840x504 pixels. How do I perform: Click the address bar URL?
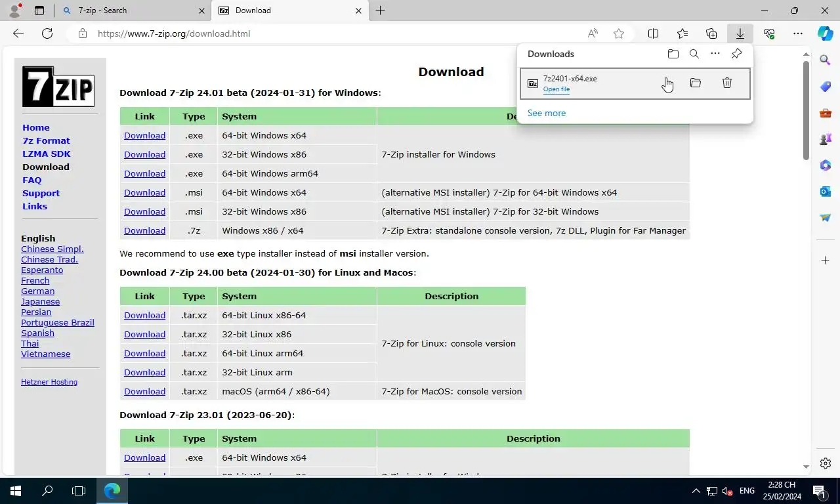pyautogui.click(x=174, y=33)
